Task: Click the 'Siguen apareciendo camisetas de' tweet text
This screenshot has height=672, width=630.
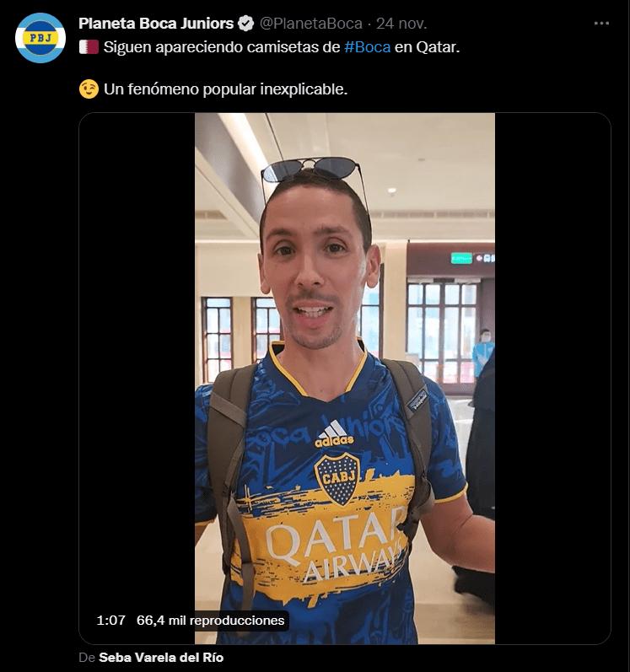Action: [x=222, y=47]
